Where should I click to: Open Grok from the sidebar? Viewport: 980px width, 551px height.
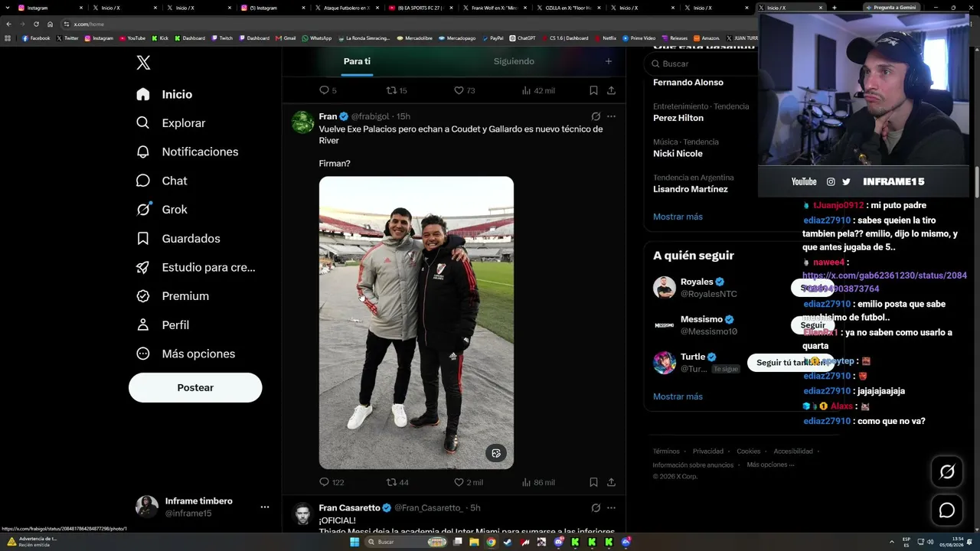tap(162, 210)
